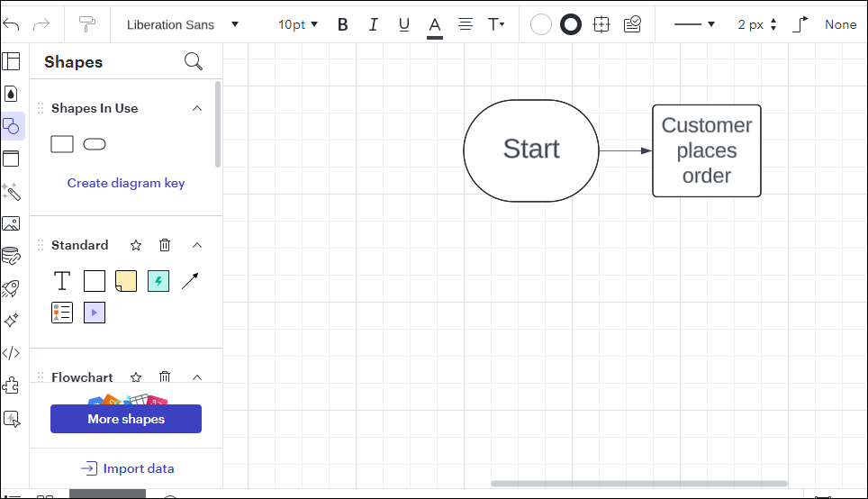The width and height of the screenshot is (868, 499).
Task: Click Create diagram key link
Action: tap(126, 183)
